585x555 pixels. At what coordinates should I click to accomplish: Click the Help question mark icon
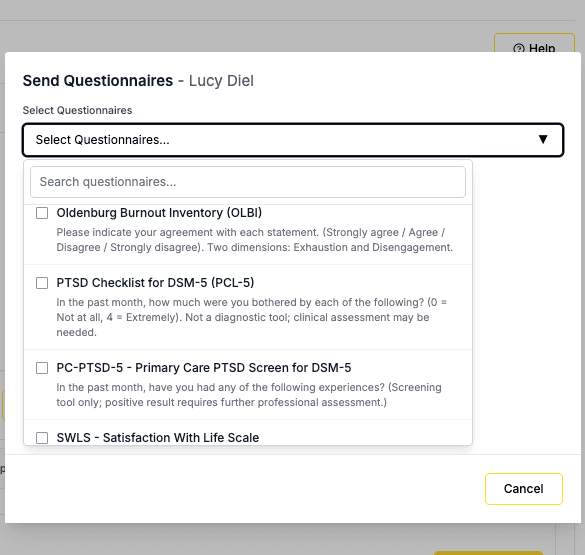(x=519, y=48)
